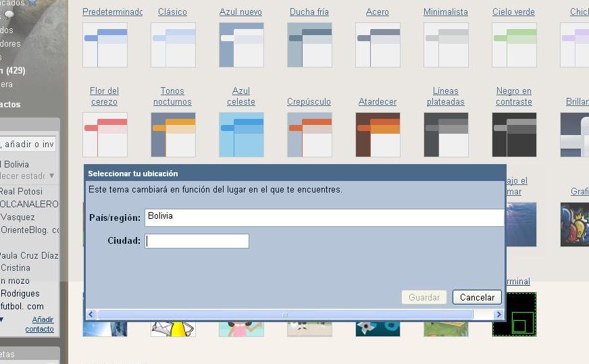
Task: Open the Cielo verde link
Action: click(x=513, y=11)
